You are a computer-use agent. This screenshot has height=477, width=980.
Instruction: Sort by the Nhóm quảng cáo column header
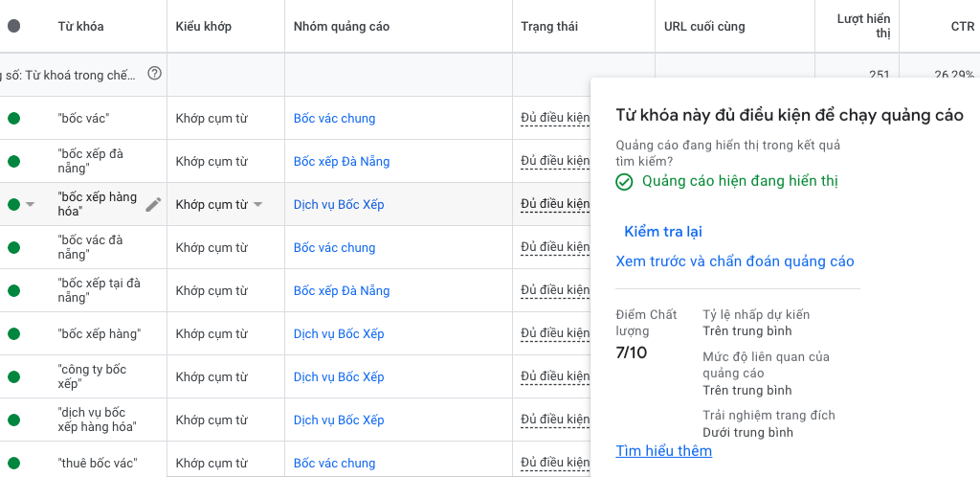[x=341, y=27]
